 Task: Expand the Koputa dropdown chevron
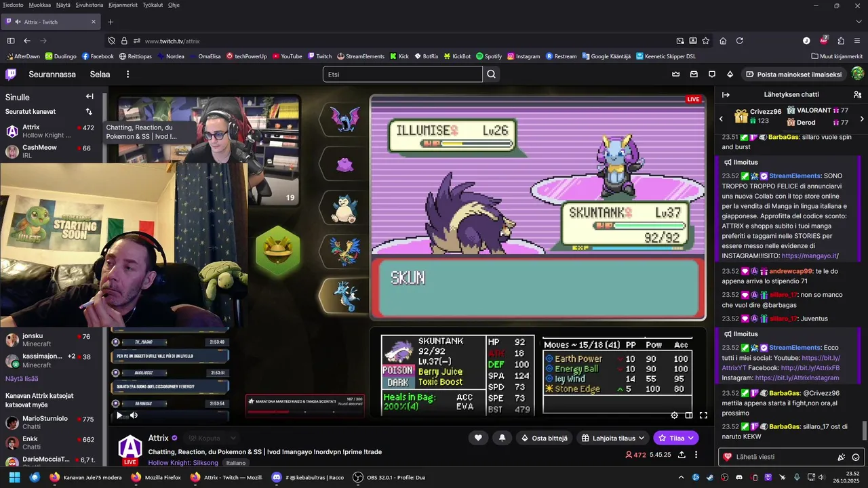click(x=233, y=439)
